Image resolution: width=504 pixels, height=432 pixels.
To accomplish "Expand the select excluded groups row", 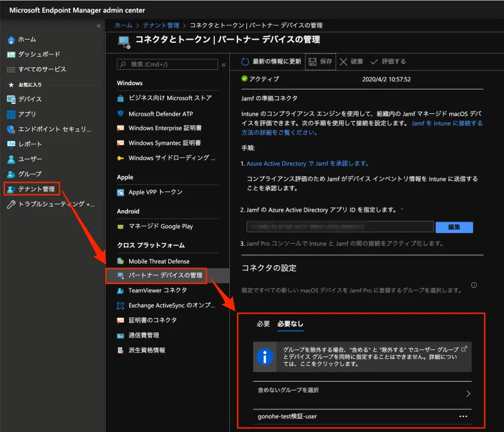I will point(468,394).
